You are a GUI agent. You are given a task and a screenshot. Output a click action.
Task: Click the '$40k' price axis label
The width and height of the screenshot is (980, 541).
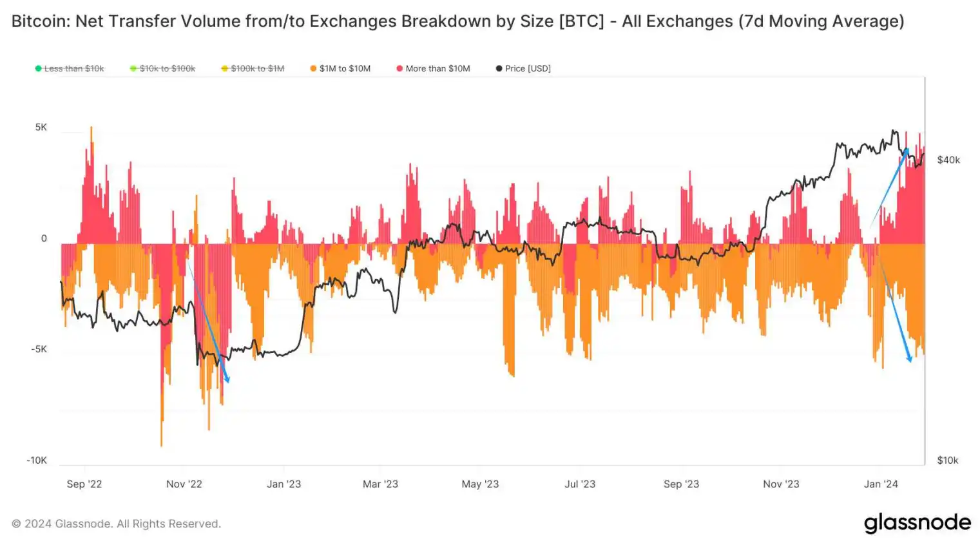(948, 160)
